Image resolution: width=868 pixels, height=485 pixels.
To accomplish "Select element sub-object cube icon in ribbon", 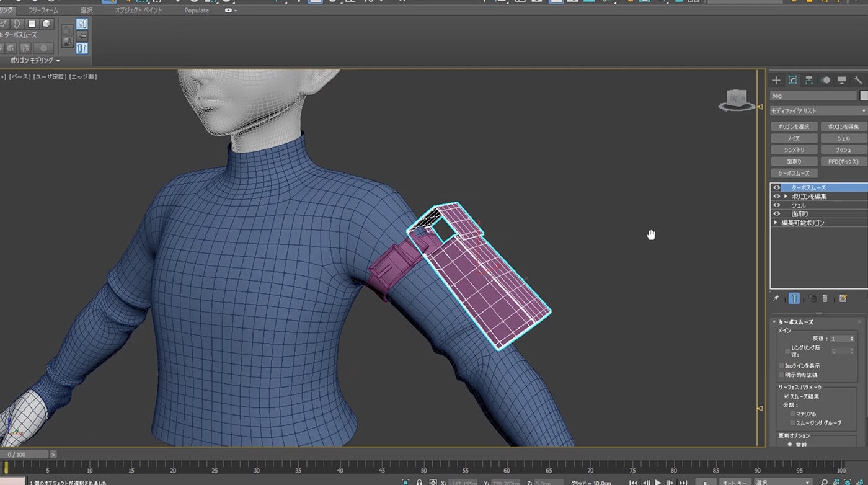I will 46,24.
